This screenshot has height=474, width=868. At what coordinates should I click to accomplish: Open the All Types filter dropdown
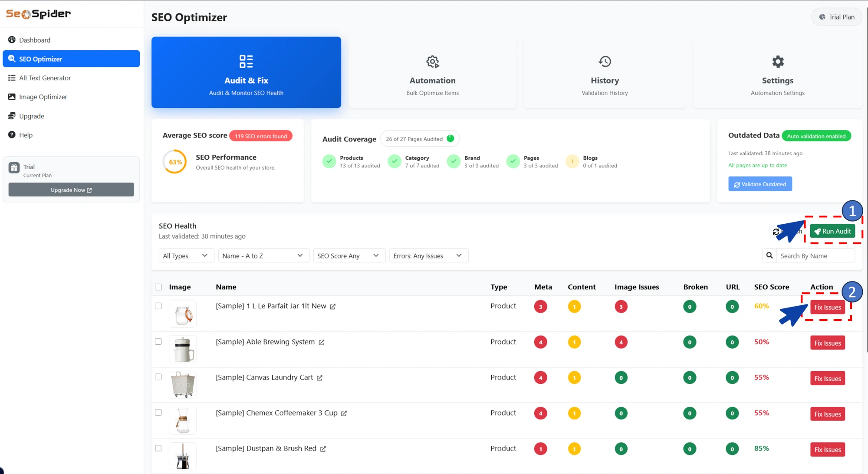click(x=186, y=255)
